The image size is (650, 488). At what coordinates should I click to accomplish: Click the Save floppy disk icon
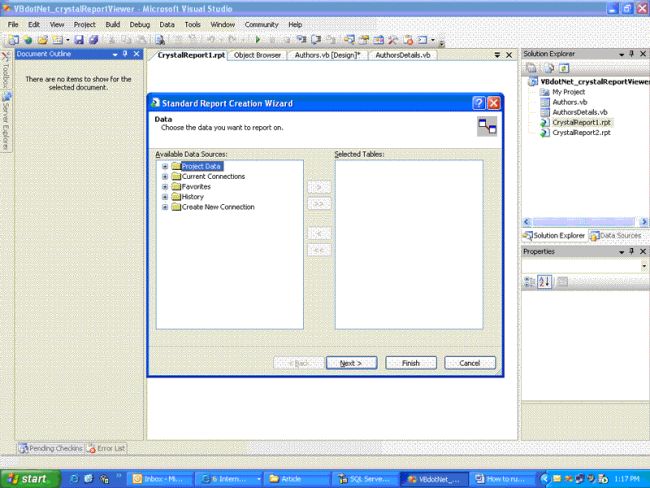(x=79, y=40)
